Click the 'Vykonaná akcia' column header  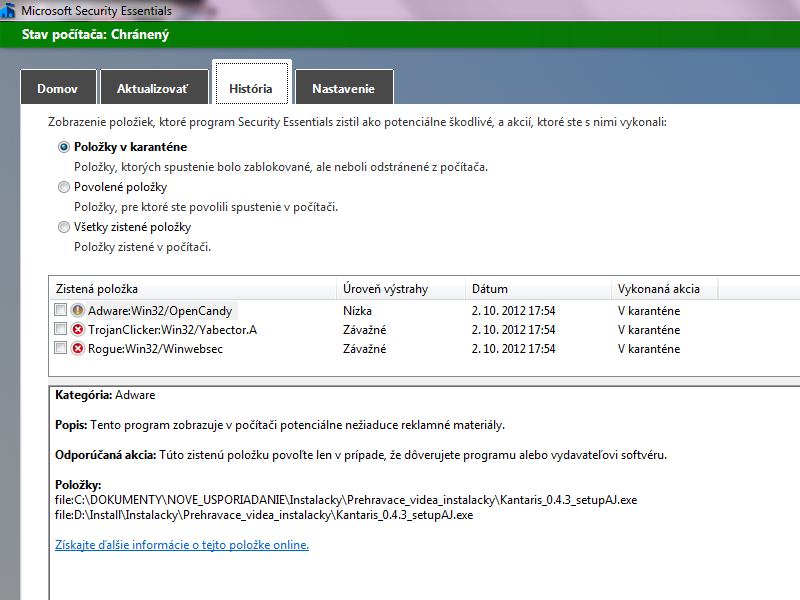(658, 289)
